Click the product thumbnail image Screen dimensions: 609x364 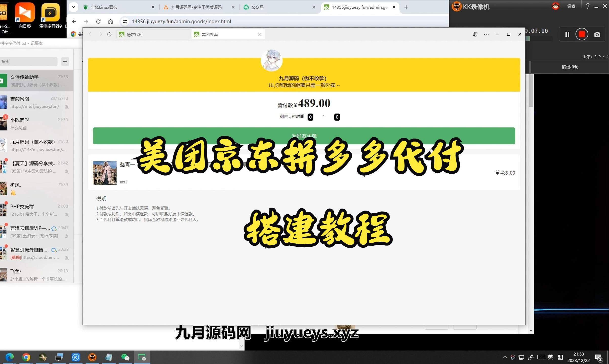pyautogui.click(x=105, y=173)
